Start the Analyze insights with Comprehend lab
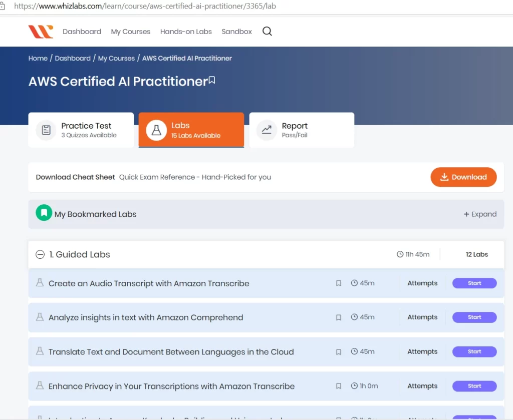The height and width of the screenshot is (420, 513). [x=474, y=317]
